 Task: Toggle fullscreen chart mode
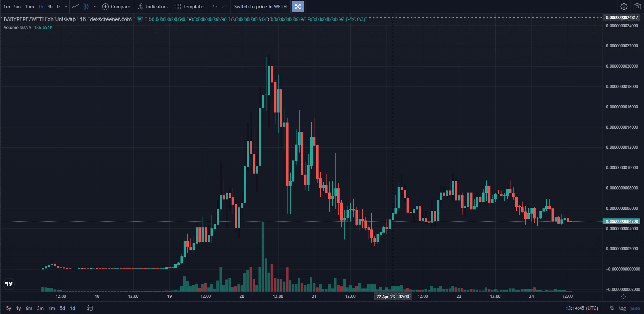pyautogui.click(x=298, y=7)
